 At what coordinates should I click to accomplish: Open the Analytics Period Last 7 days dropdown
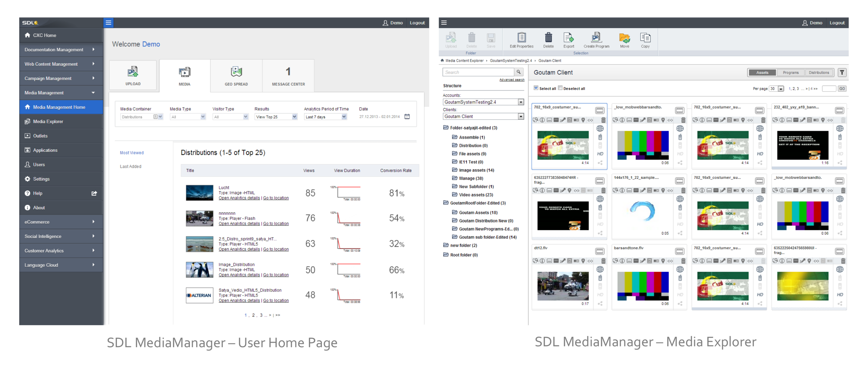click(325, 117)
